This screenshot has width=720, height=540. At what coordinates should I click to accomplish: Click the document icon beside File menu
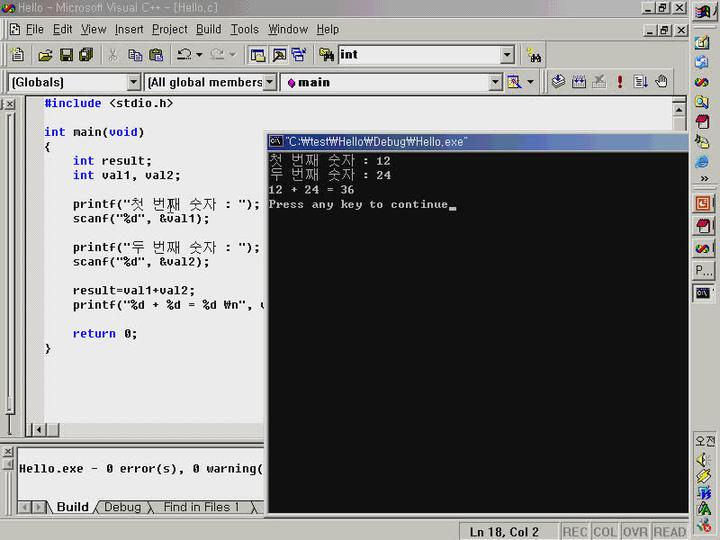(x=15, y=29)
